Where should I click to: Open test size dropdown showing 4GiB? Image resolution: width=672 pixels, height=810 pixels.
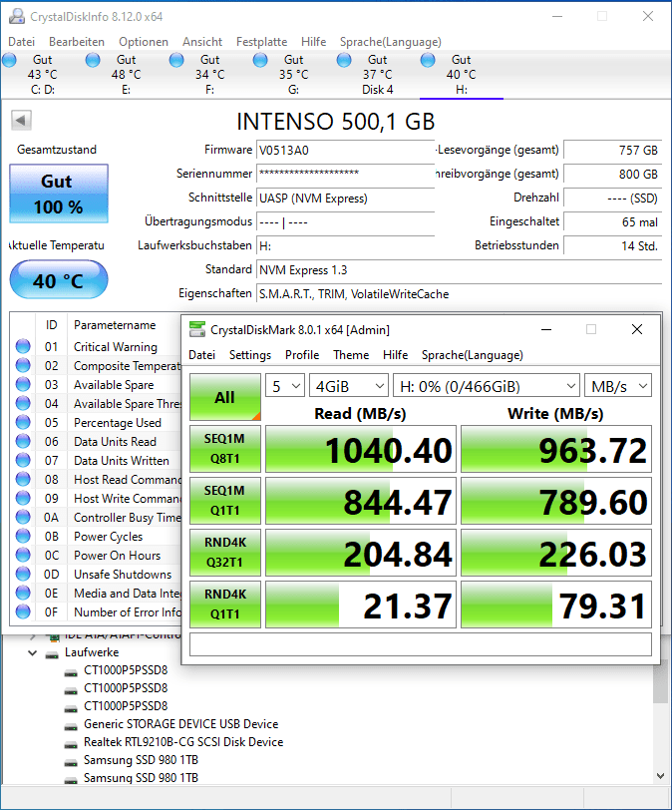(349, 386)
